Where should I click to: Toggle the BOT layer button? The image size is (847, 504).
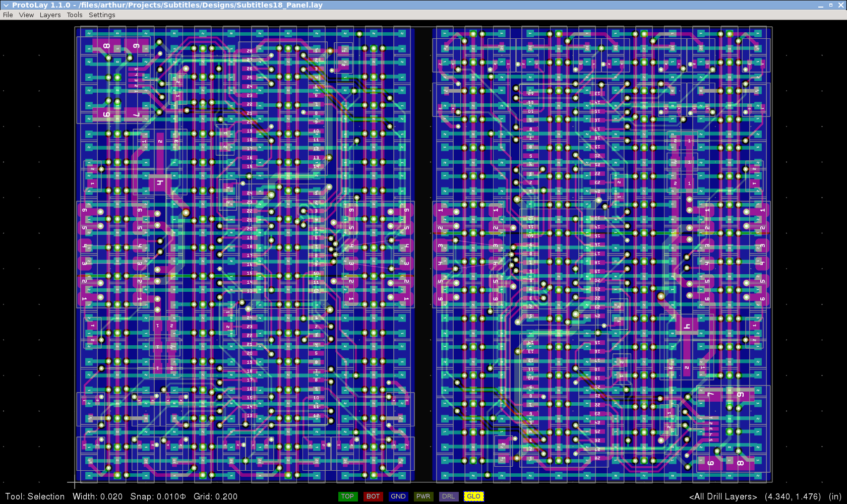coord(373,496)
